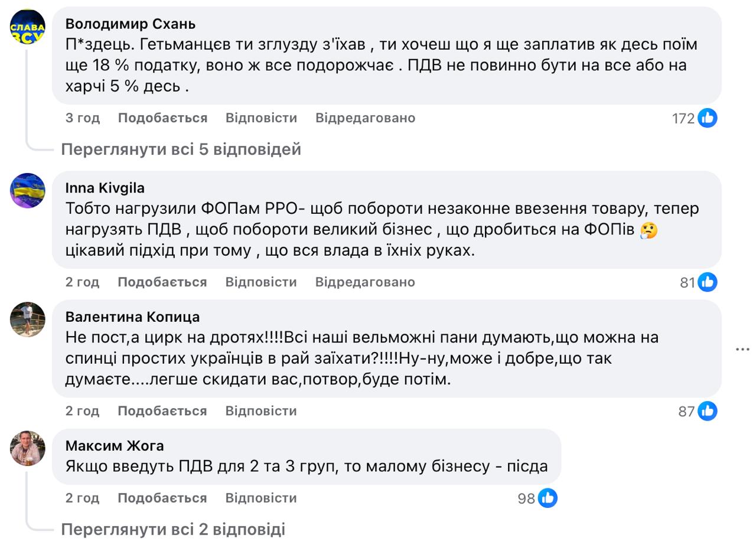Open Максим Жога's profile name link
The height and width of the screenshot is (541, 756).
click(115, 445)
